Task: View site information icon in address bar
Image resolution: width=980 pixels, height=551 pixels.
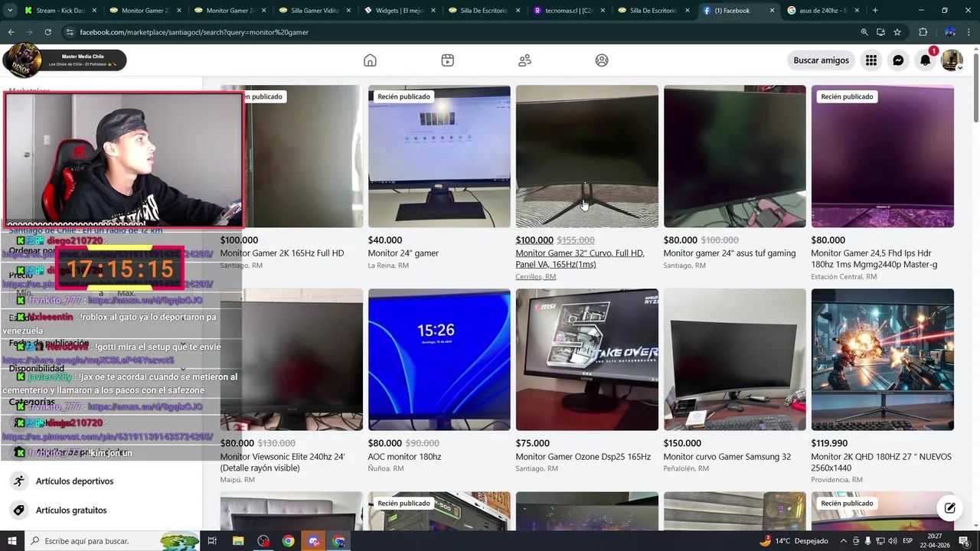Action: (70, 32)
